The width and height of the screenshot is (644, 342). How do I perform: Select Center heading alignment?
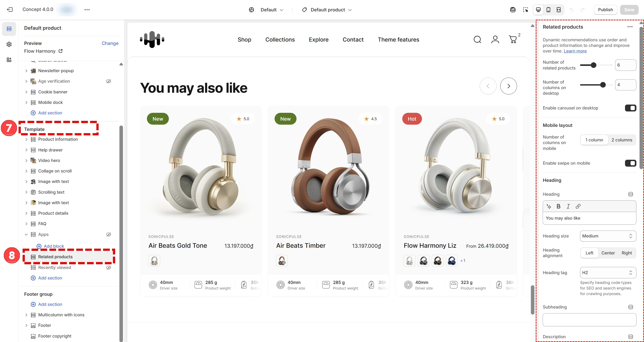click(x=608, y=253)
